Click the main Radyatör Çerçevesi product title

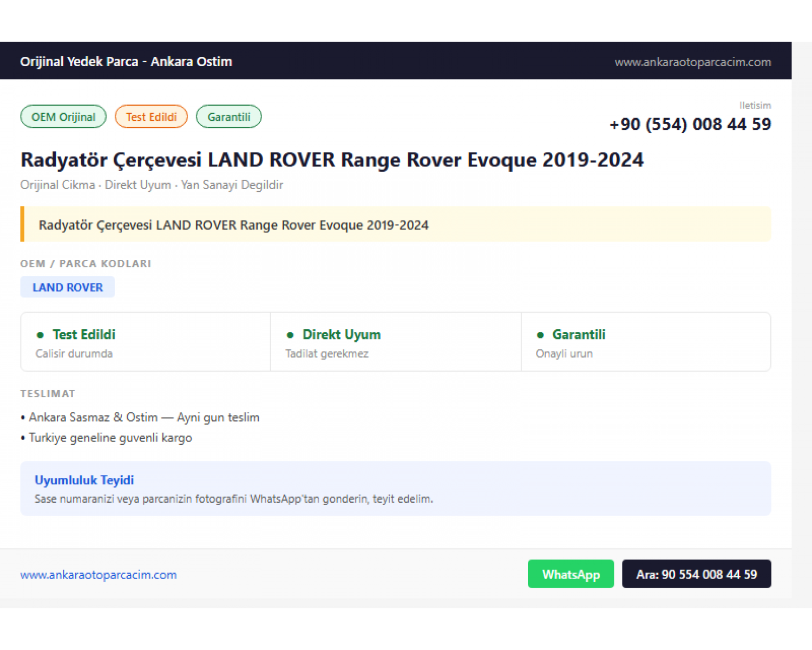coord(332,160)
